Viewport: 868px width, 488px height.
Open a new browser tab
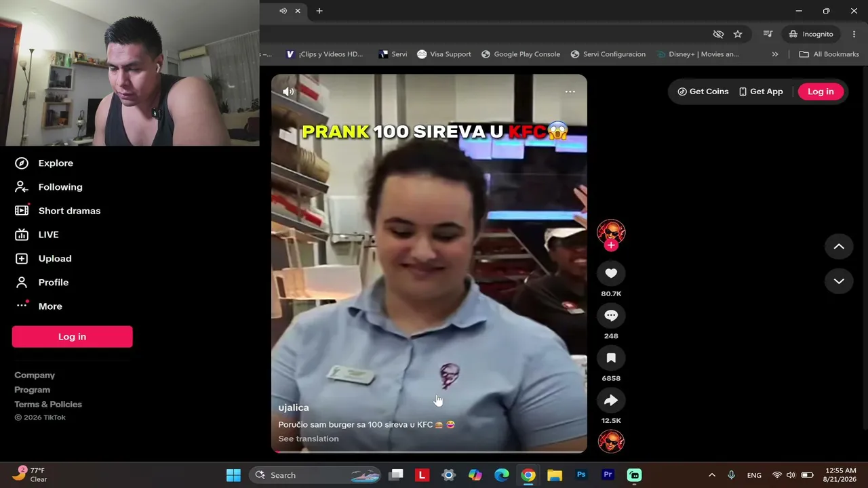coord(319,11)
